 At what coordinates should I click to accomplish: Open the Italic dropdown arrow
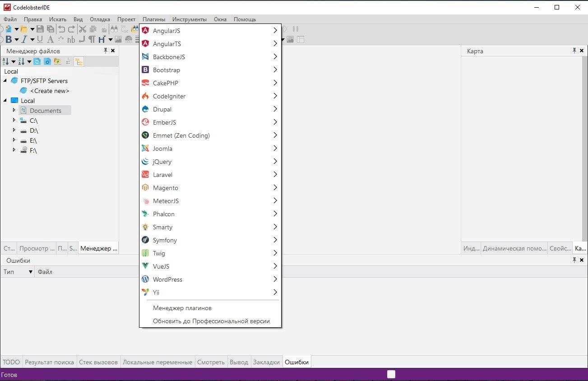tap(32, 40)
